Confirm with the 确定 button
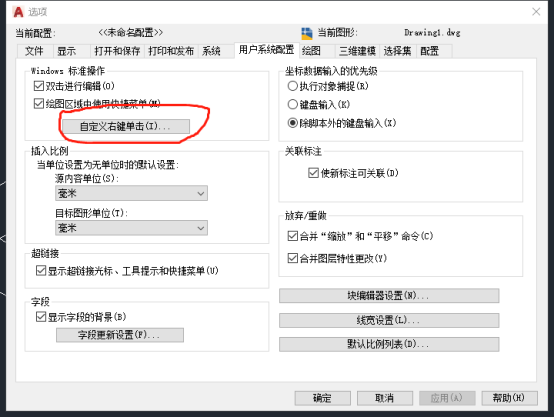Screen dimensions: 554x417 (323, 398)
